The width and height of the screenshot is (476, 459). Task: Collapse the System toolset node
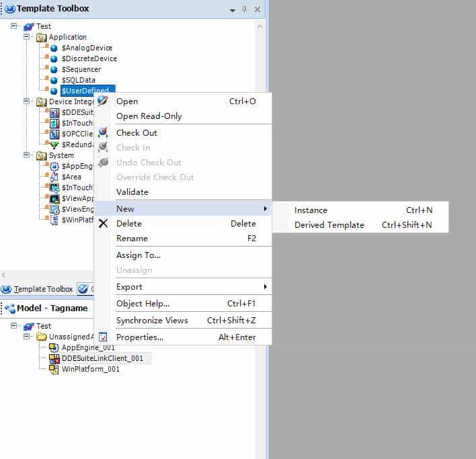coord(27,155)
